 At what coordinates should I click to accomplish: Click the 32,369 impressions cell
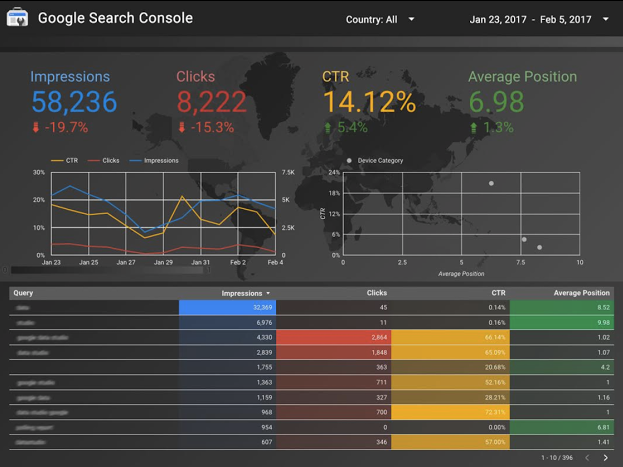pos(228,308)
